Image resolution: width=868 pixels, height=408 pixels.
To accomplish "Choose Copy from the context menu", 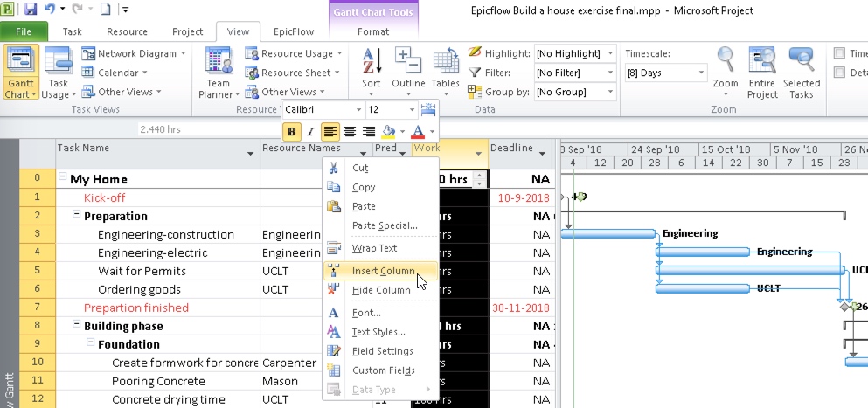I will click(x=381, y=187).
